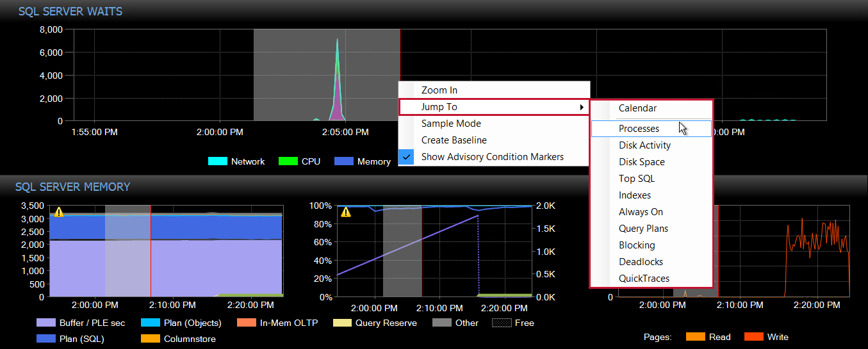Open the Jump To submenu
The height and width of the screenshot is (349, 868).
tap(493, 107)
